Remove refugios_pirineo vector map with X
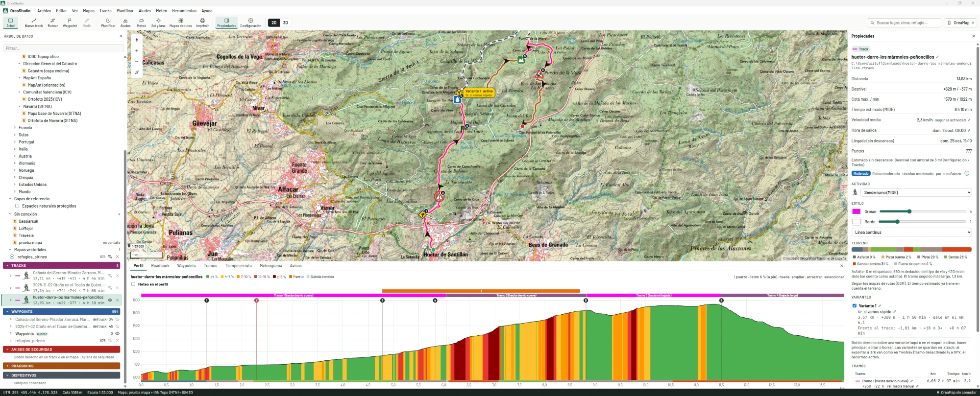The image size is (980, 396). click(117, 256)
